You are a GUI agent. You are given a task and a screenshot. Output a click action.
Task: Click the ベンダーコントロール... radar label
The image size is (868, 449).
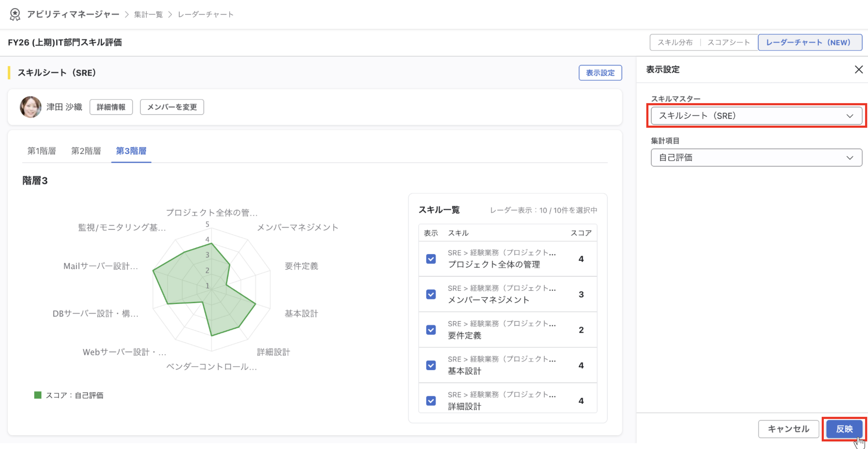click(x=212, y=367)
